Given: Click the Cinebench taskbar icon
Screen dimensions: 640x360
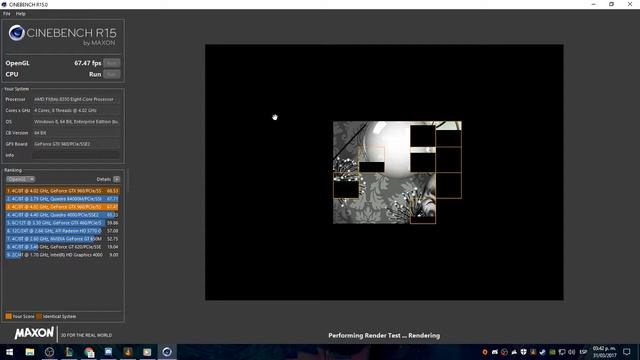Looking at the screenshot, I should click(x=167, y=352).
